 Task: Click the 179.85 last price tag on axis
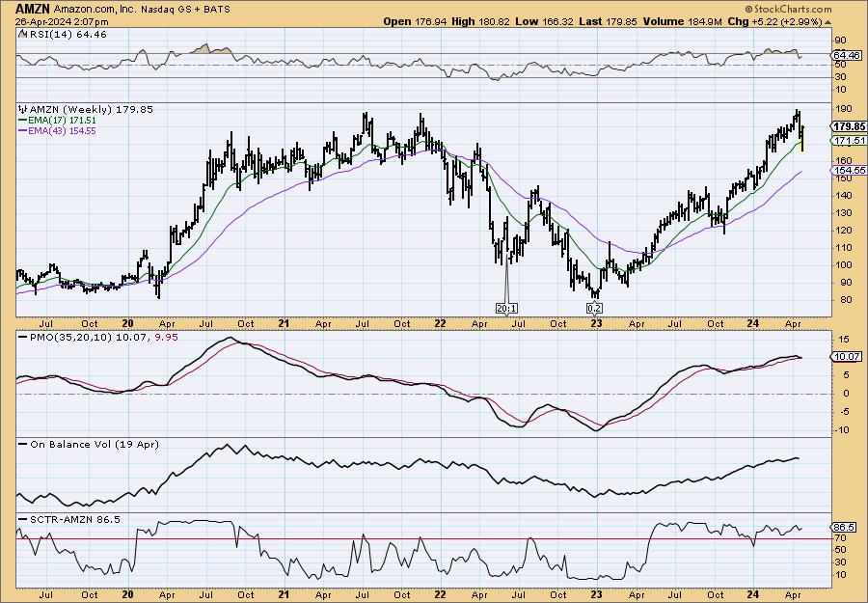tap(846, 126)
